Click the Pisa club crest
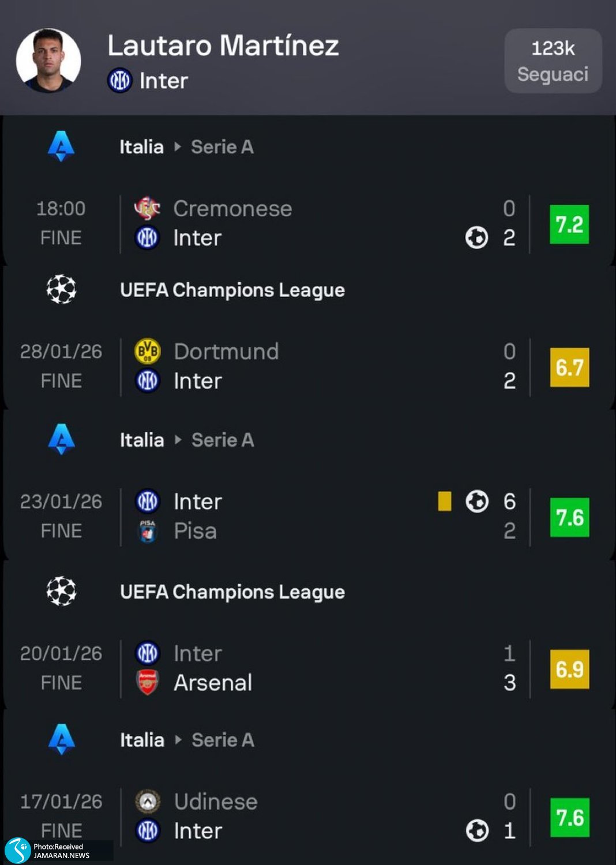 coord(148,531)
